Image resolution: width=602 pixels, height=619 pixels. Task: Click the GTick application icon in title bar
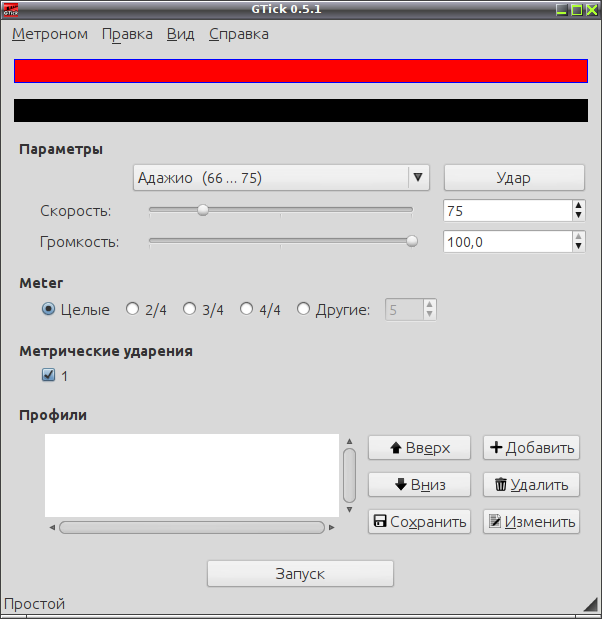click(x=10, y=9)
